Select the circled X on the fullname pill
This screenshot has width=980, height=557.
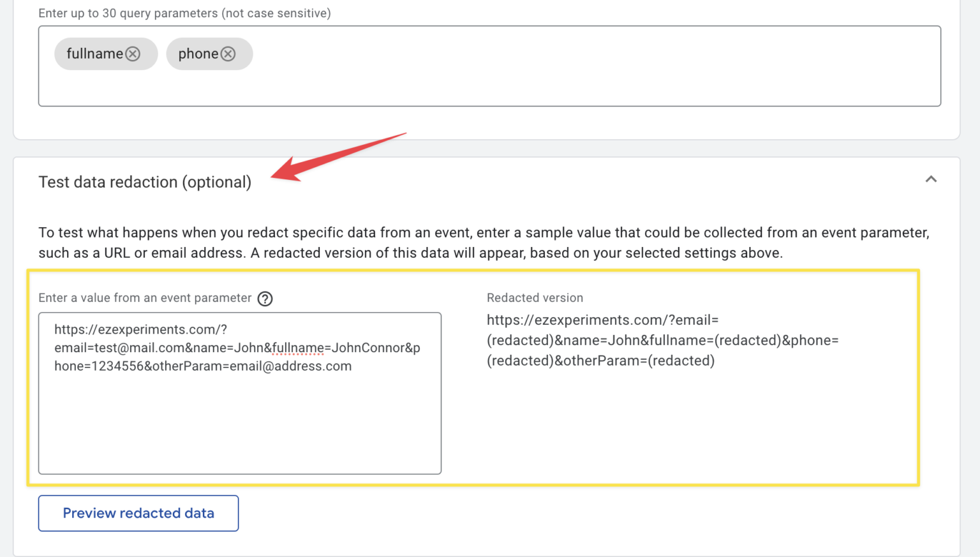(133, 54)
